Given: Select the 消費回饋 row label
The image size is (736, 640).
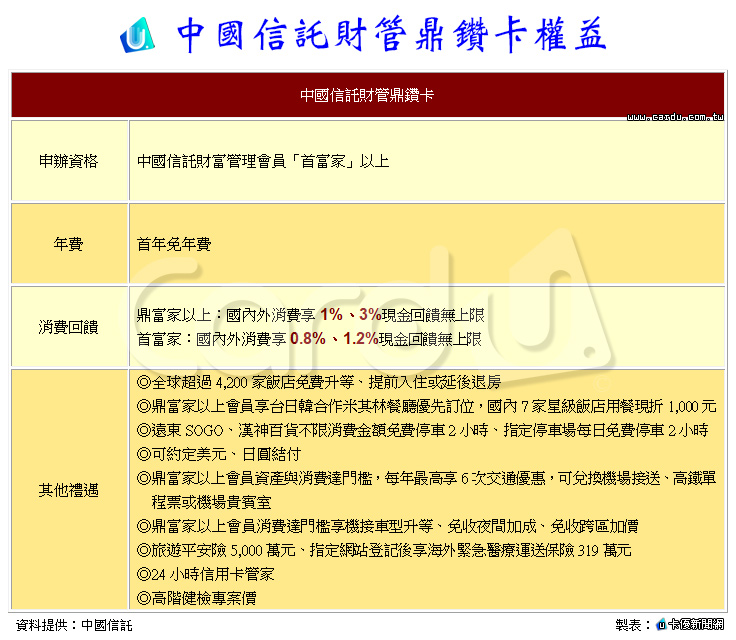Looking at the screenshot, I should pos(69,326).
